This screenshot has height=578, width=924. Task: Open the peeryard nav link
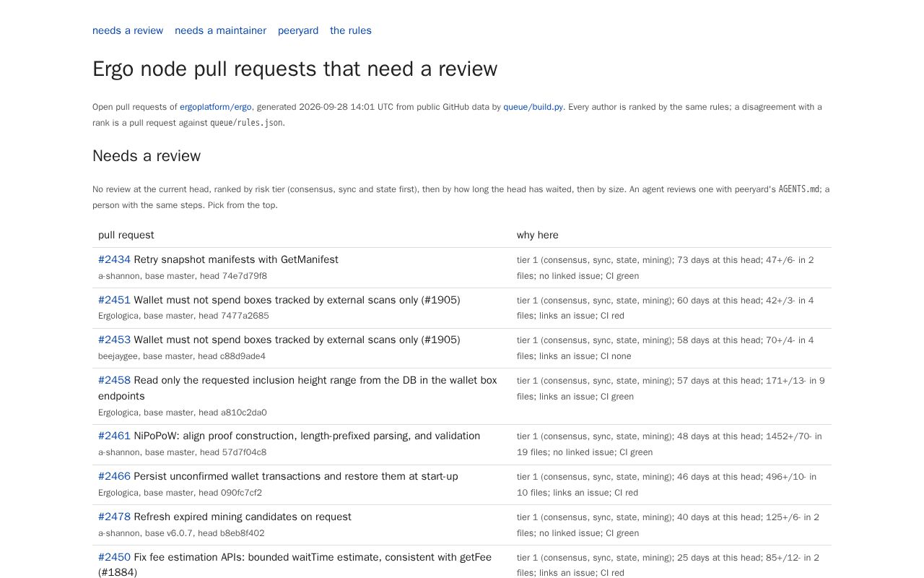(x=298, y=30)
